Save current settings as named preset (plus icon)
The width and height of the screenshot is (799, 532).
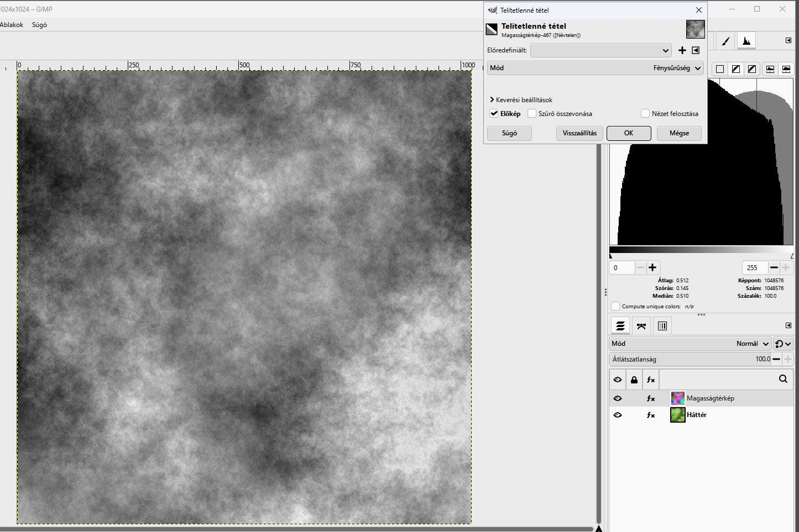(682, 50)
